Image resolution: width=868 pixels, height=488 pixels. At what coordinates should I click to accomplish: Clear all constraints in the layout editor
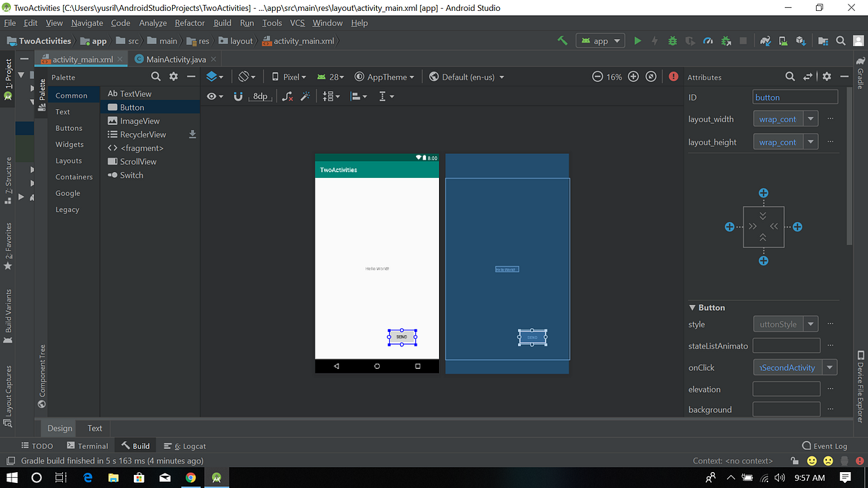(x=286, y=95)
